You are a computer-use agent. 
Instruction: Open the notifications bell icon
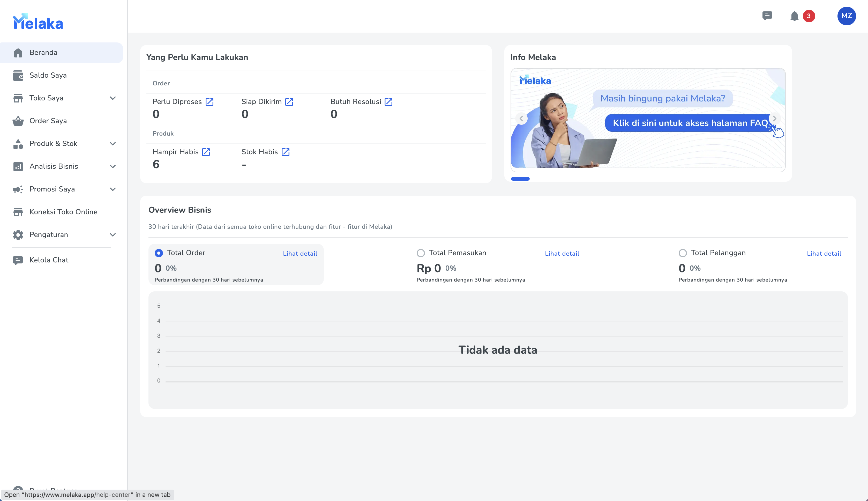(794, 16)
